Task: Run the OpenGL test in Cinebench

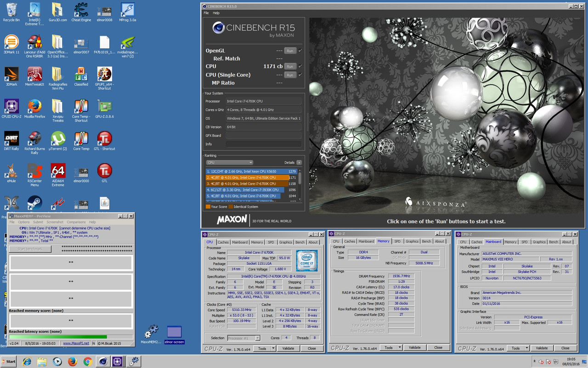Action: point(290,51)
